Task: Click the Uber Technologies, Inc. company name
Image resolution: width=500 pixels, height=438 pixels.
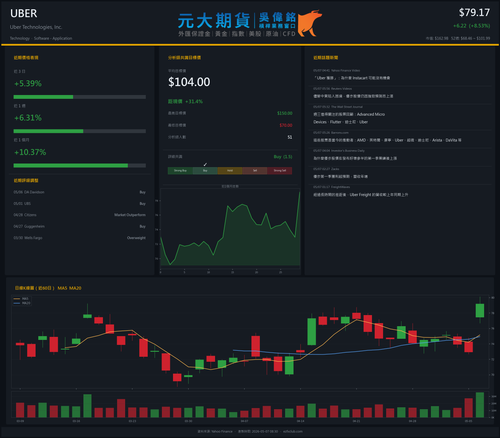Action: click(36, 27)
